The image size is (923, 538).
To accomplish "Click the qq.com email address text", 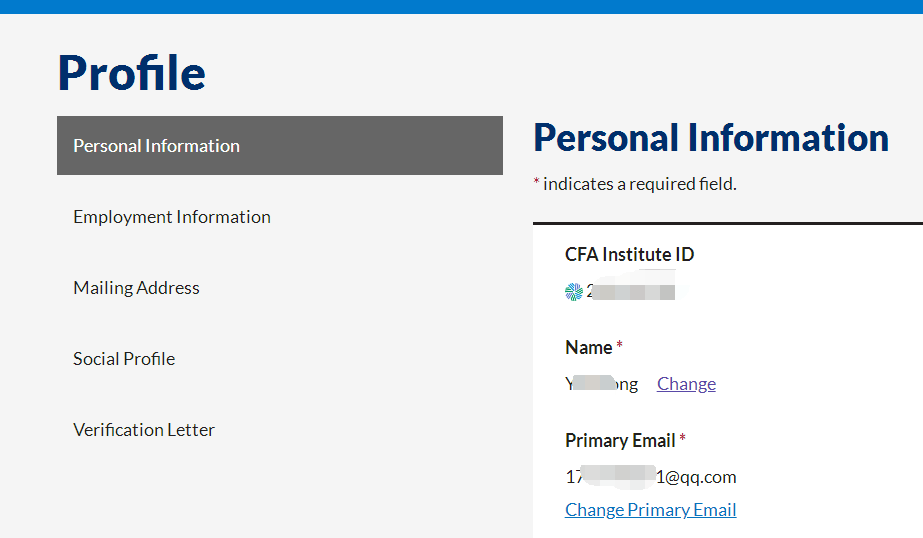I will point(651,477).
